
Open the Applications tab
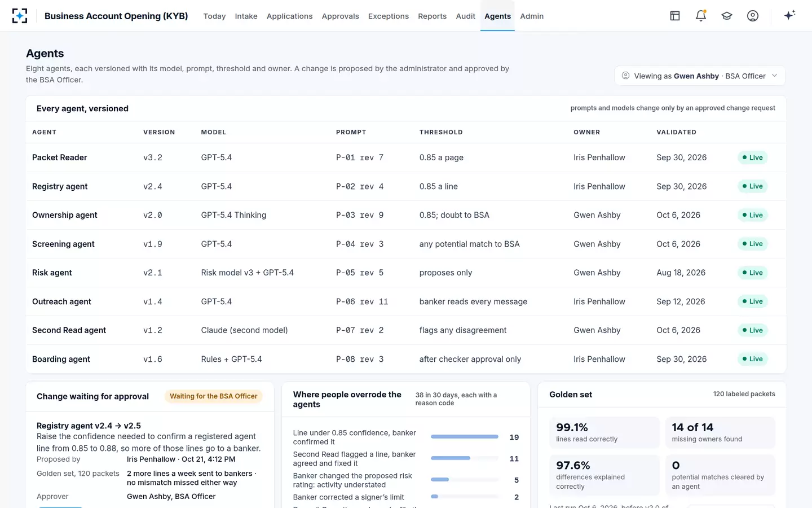point(289,16)
